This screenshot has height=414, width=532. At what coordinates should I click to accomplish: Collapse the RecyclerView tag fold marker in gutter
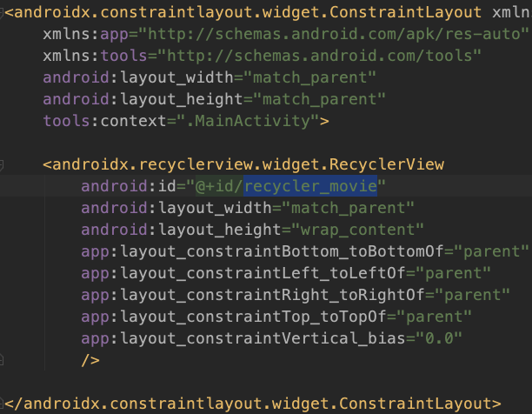pyautogui.click(x=1, y=165)
